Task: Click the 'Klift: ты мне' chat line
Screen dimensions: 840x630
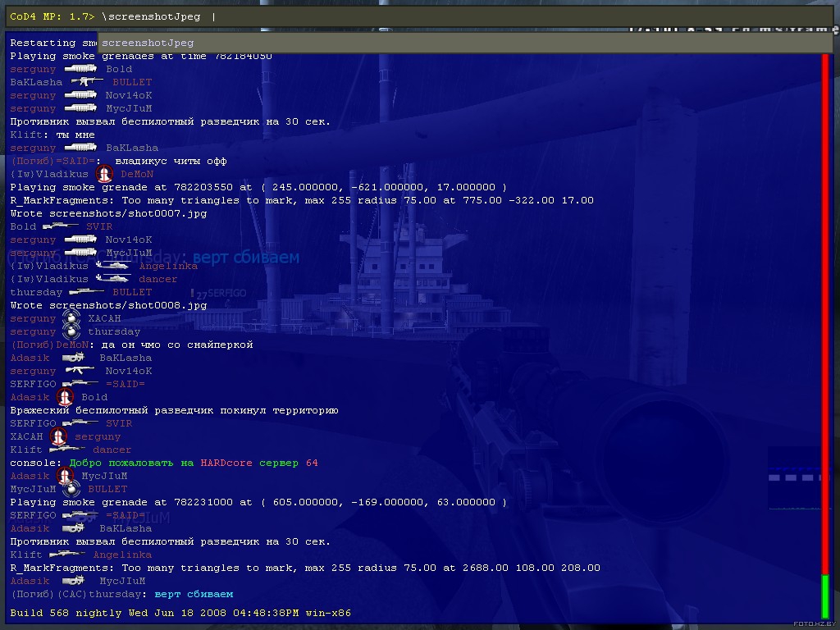Action: (x=52, y=135)
